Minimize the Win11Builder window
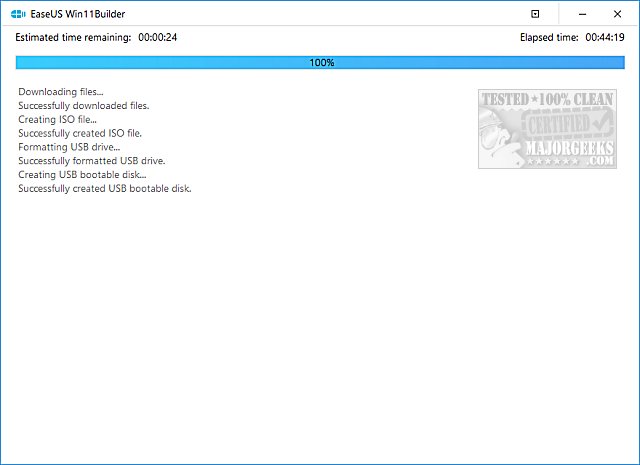This screenshot has height=465, width=640. [x=582, y=14]
